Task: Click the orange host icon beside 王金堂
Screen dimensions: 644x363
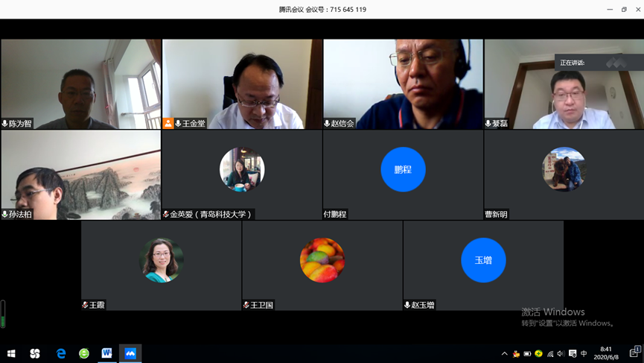Action: [168, 124]
